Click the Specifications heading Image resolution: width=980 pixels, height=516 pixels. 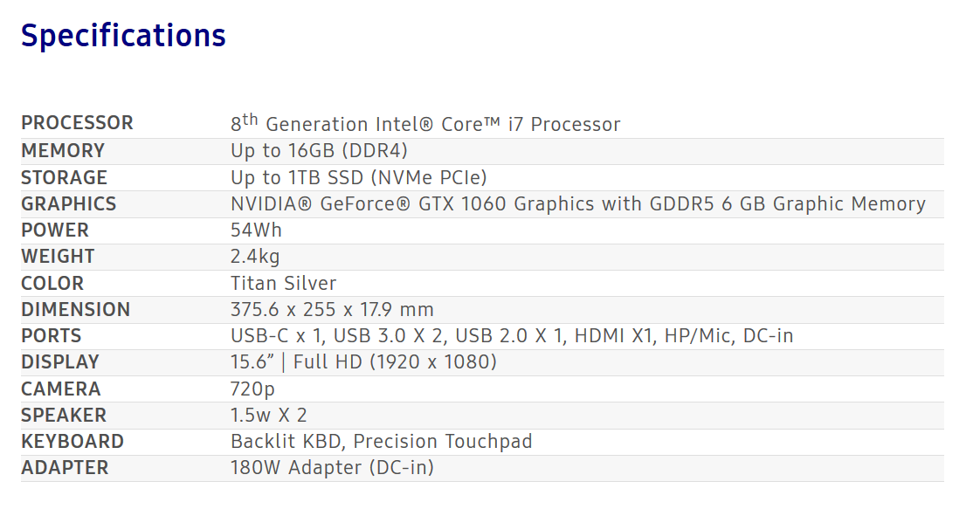coord(123,36)
